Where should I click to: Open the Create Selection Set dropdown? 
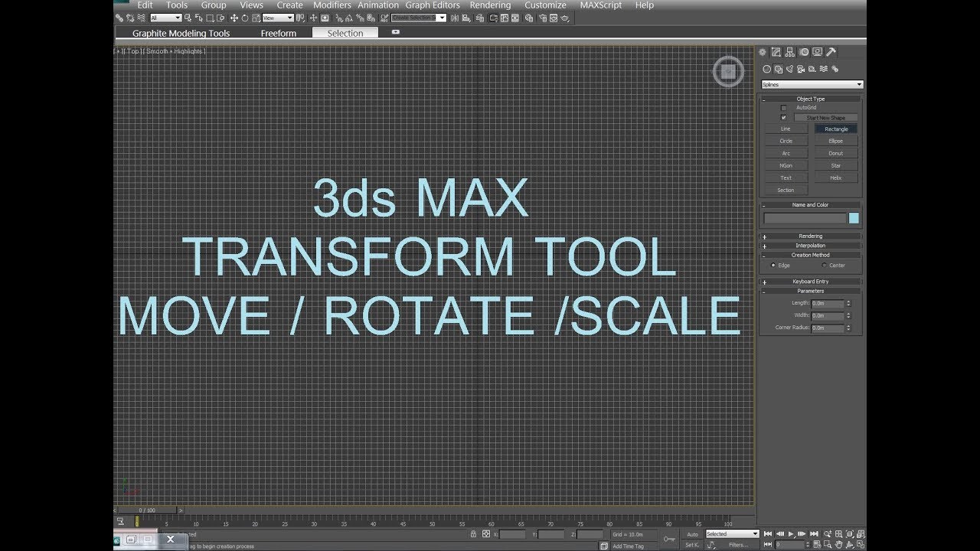click(x=419, y=18)
